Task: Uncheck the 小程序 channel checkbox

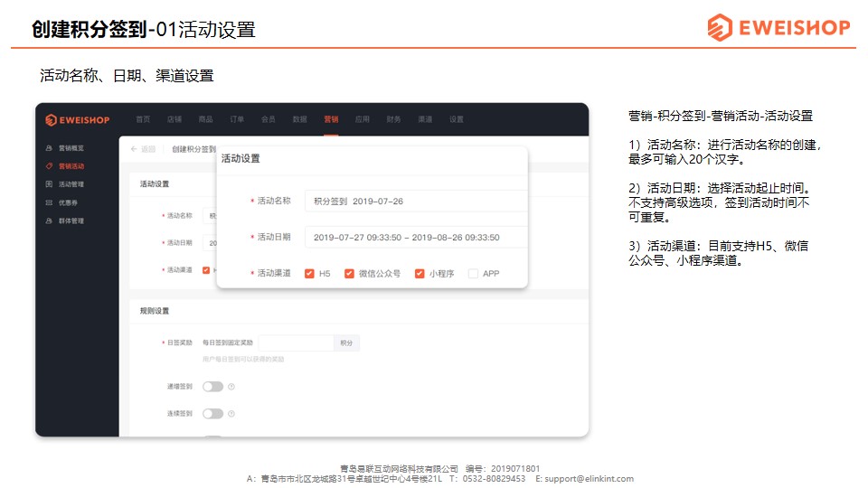Action: pyautogui.click(x=420, y=273)
